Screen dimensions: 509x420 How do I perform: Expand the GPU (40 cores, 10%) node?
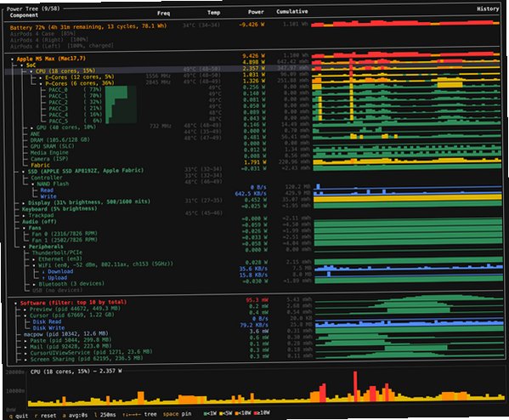click(31, 128)
